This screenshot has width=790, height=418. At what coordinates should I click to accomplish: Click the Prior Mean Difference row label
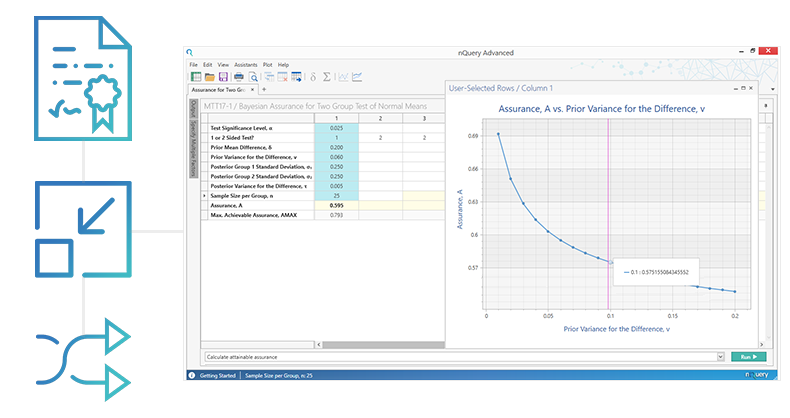(x=241, y=148)
